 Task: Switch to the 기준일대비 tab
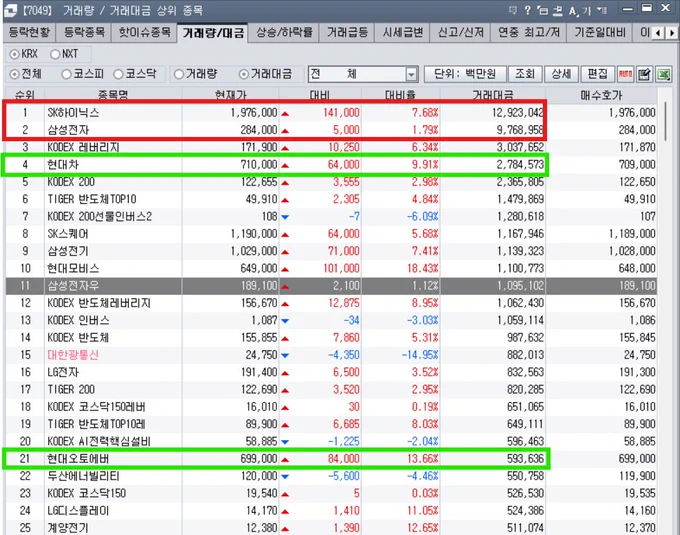600,33
